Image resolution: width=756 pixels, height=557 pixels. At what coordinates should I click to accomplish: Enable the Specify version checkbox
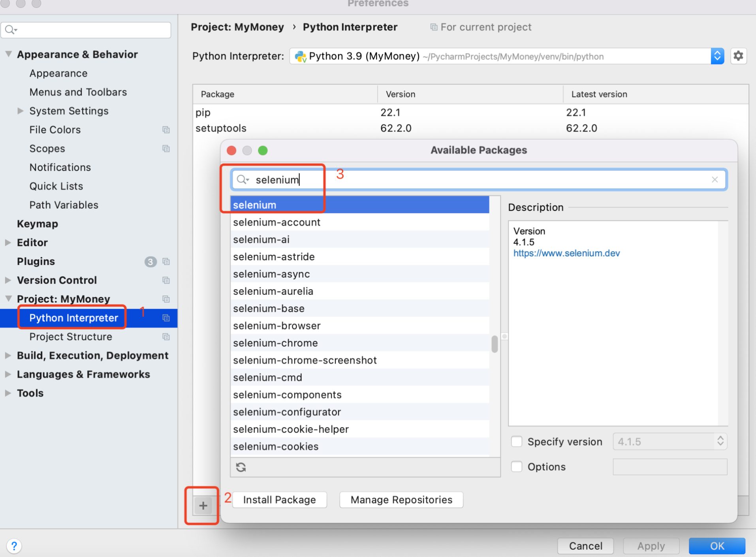click(x=517, y=441)
